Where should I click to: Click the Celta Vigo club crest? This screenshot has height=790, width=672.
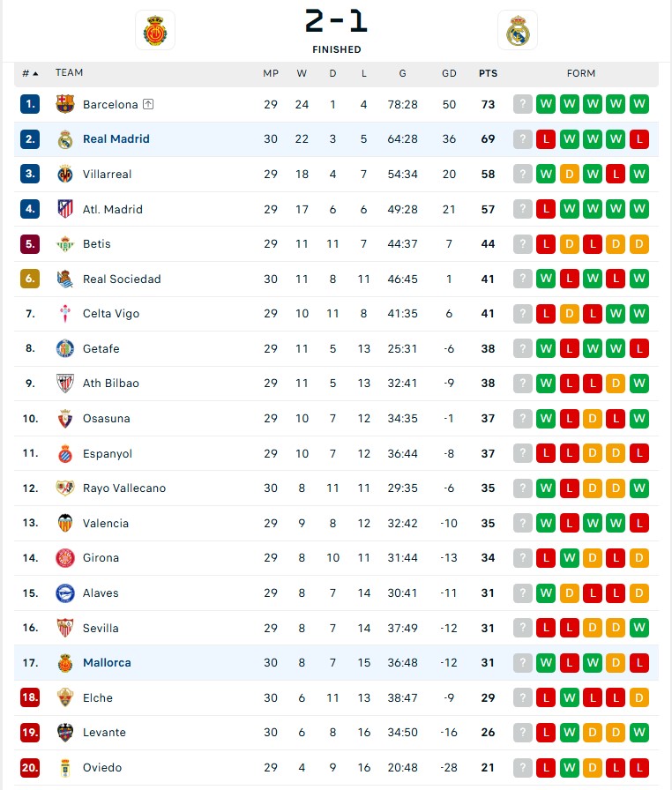pos(65,314)
